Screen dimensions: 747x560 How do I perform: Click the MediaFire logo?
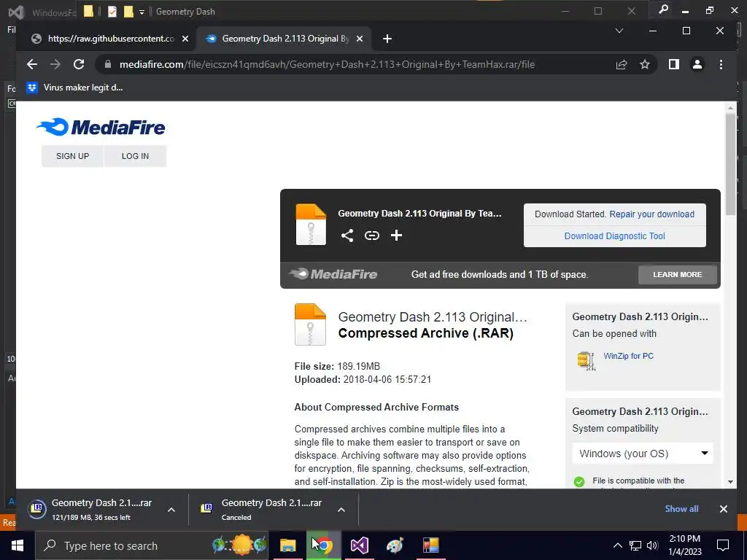101,127
